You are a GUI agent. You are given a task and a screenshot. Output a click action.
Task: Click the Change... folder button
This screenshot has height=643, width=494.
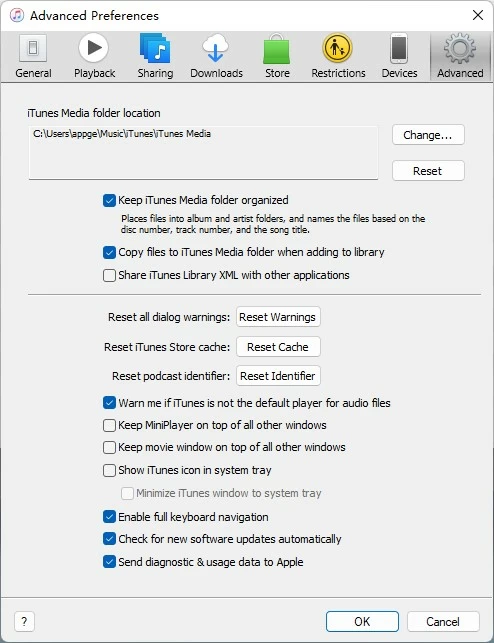tap(428, 135)
